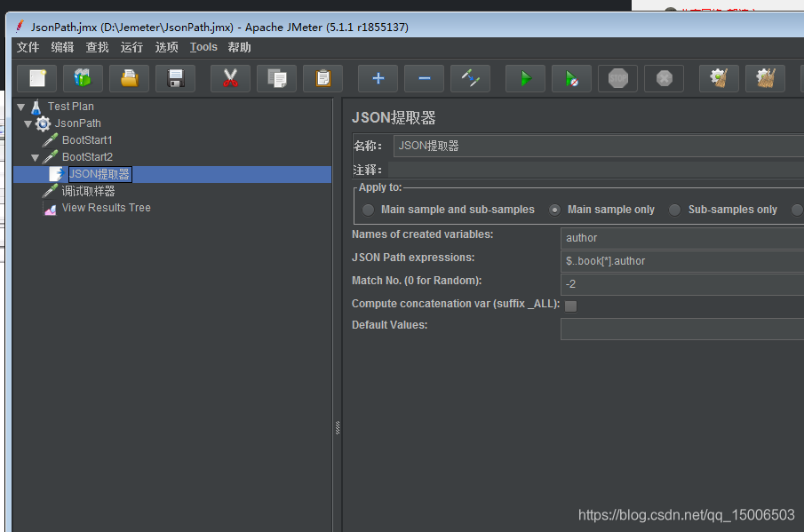Click the View Results Tree listener icon

tap(51, 208)
